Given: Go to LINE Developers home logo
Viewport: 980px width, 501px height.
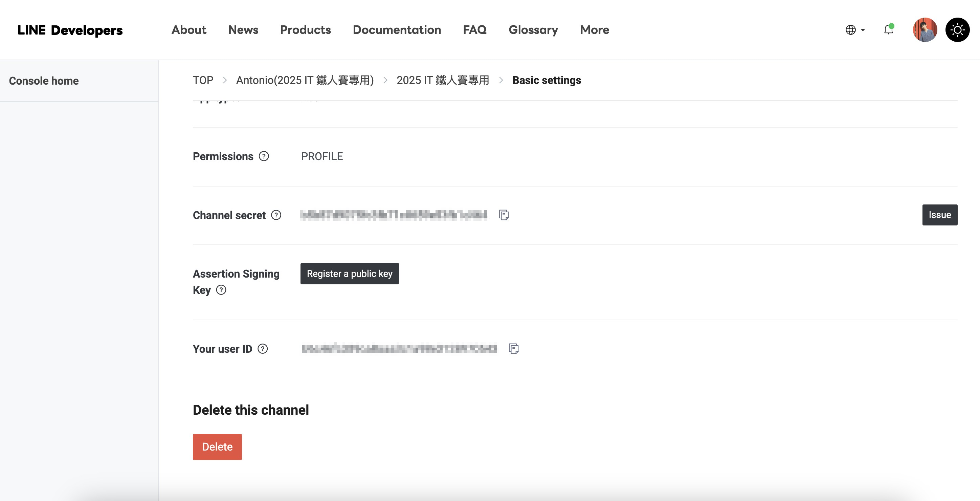Looking at the screenshot, I should (70, 30).
